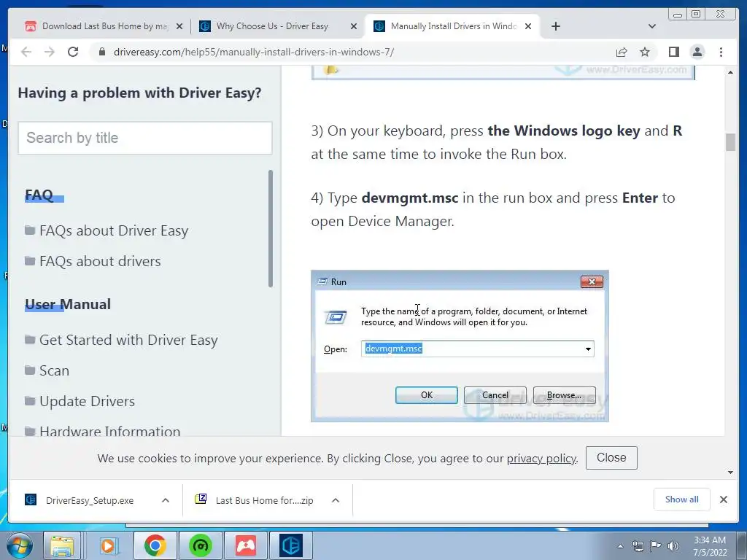Close the cookie notice banner
This screenshot has width=747, height=560.
point(611,458)
